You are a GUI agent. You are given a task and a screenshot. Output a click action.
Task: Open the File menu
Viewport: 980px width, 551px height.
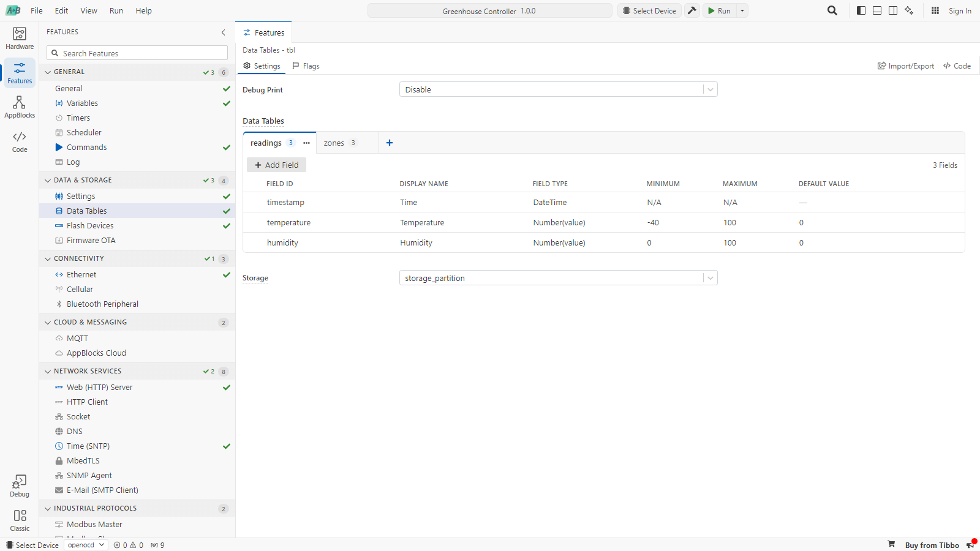tap(37, 10)
